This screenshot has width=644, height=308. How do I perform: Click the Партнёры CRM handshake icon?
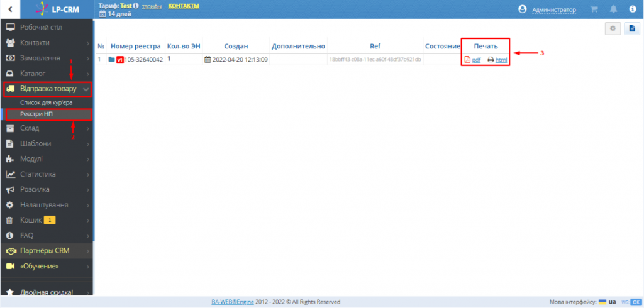pyautogui.click(x=11, y=251)
